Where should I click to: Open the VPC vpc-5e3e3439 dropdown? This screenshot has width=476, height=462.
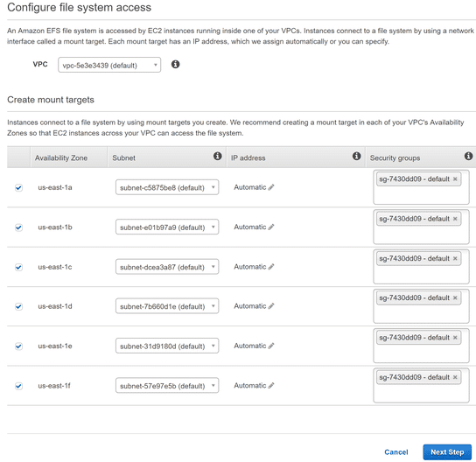(109, 65)
